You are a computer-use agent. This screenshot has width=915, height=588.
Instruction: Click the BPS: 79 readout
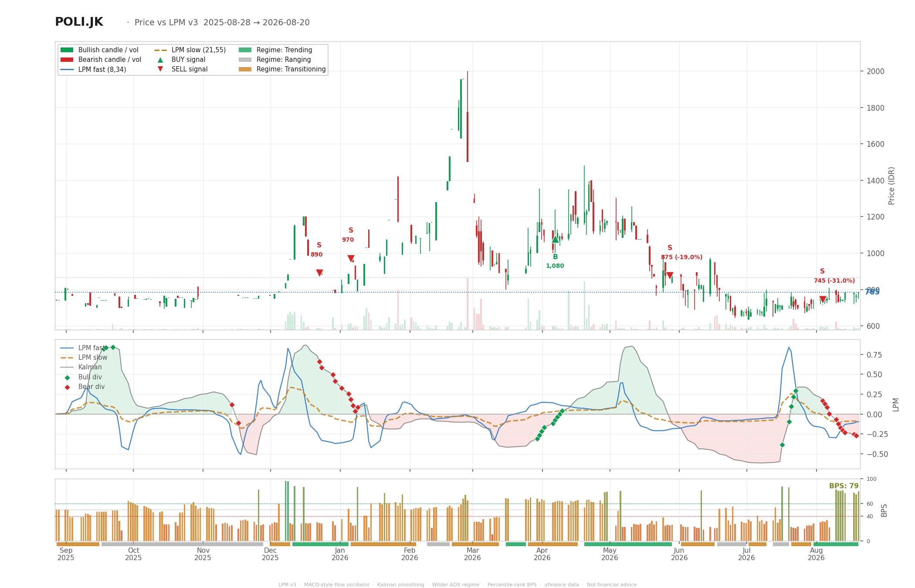pyautogui.click(x=844, y=486)
